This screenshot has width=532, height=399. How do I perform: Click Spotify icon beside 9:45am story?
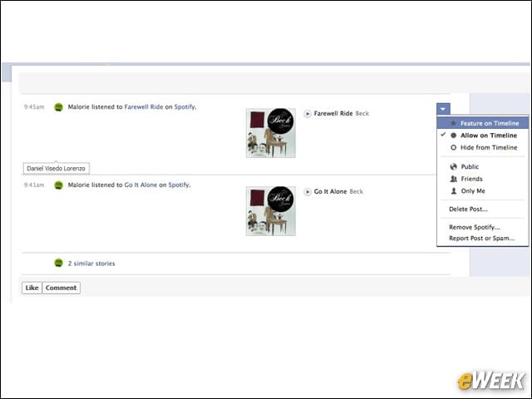[59, 107]
